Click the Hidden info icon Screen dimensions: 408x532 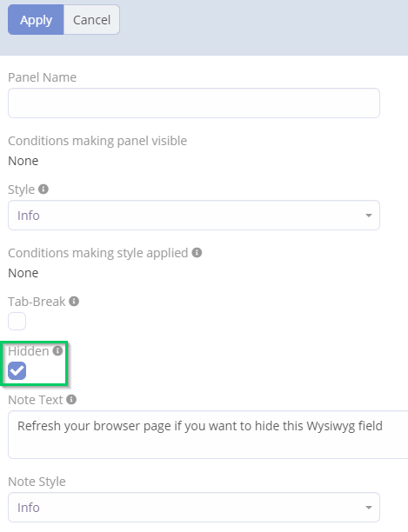tap(57, 350)
